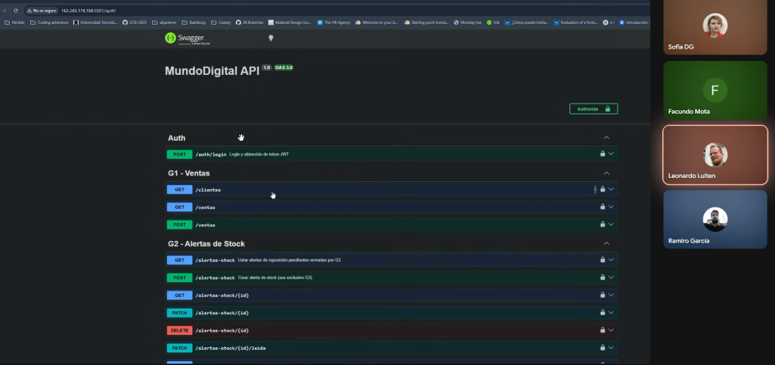Click the lock on the GET /alertas-stock listing row

pos(603,260)
